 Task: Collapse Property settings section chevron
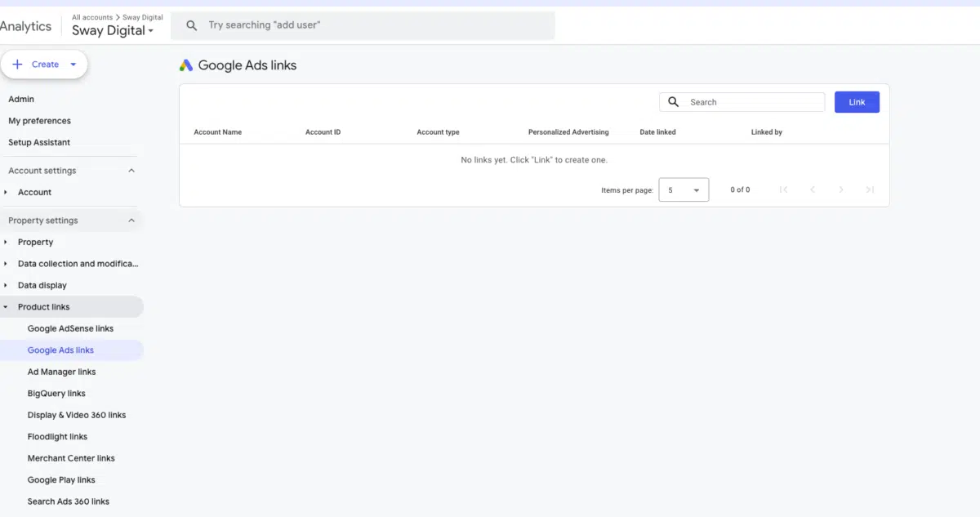pyautogui.click(x=131, y=221)
